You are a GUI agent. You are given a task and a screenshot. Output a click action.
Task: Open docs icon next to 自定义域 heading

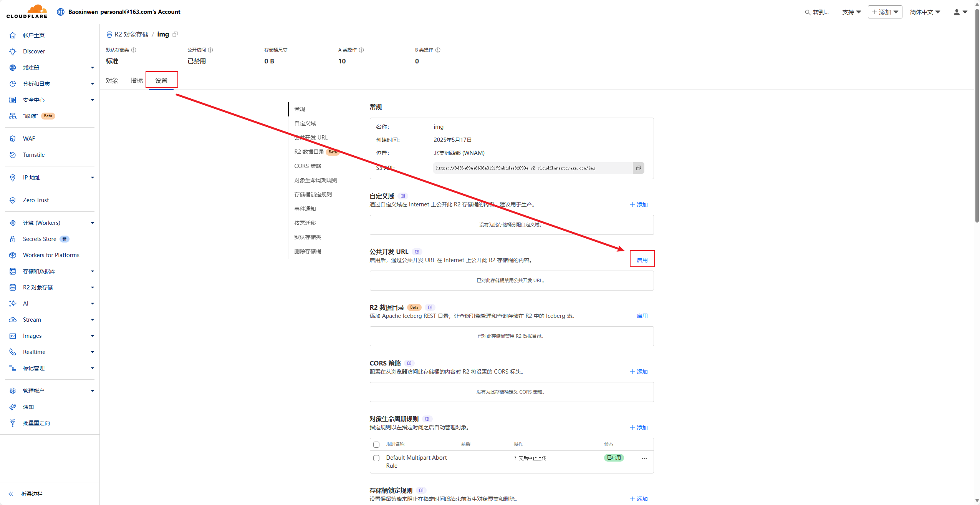coord(403,196)
